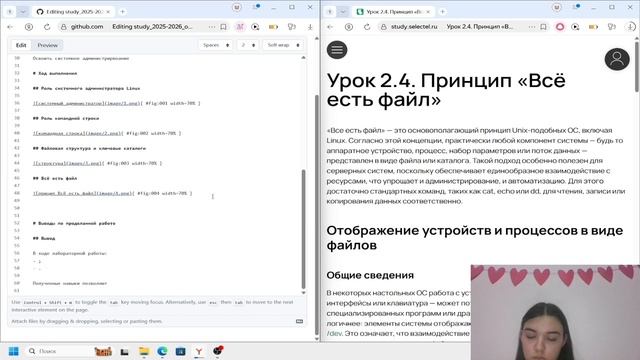Open a new tab in the GitHub browser window

(x=122, y=12)
